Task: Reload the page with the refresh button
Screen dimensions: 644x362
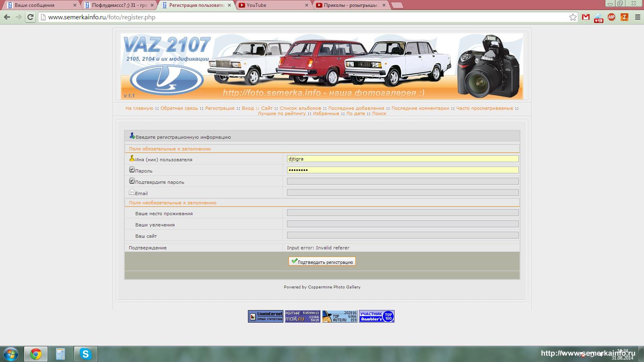Action: 30,17
